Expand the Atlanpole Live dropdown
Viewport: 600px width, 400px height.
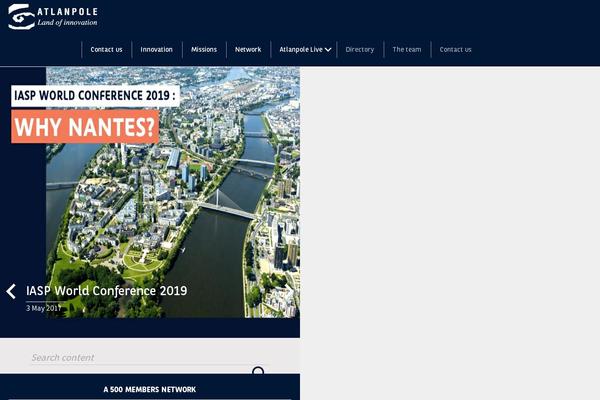[305, 49]
